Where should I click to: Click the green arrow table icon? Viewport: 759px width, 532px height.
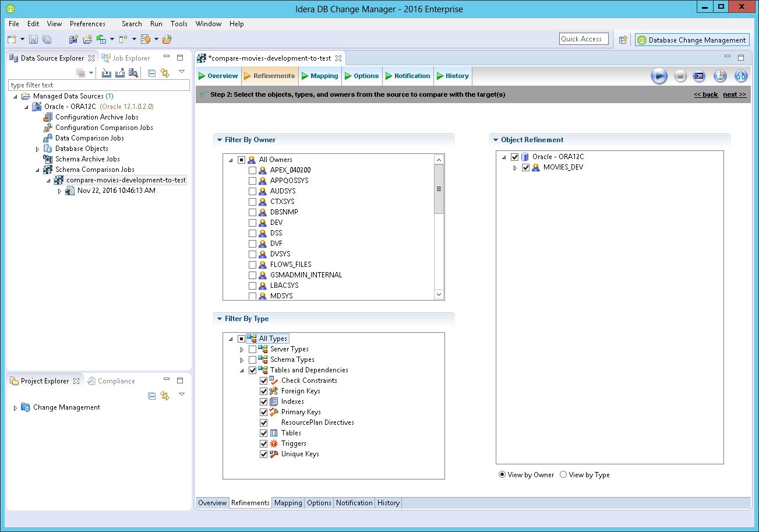click(101, 40)
